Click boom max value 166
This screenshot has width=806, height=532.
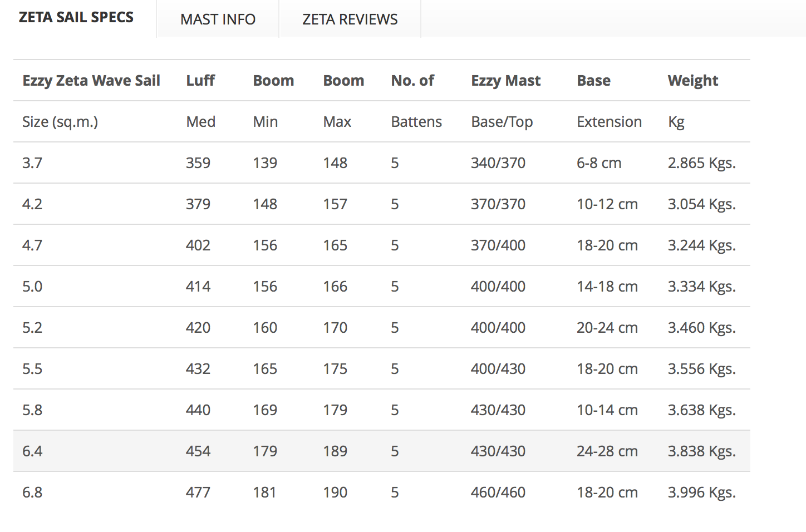335,287
